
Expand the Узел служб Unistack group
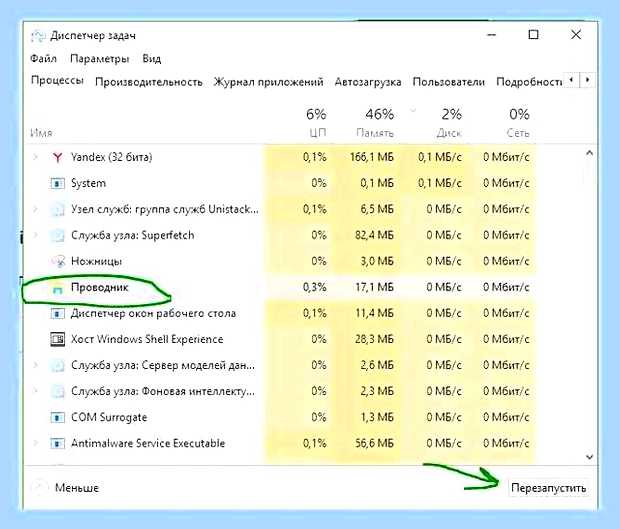[36, 209]
